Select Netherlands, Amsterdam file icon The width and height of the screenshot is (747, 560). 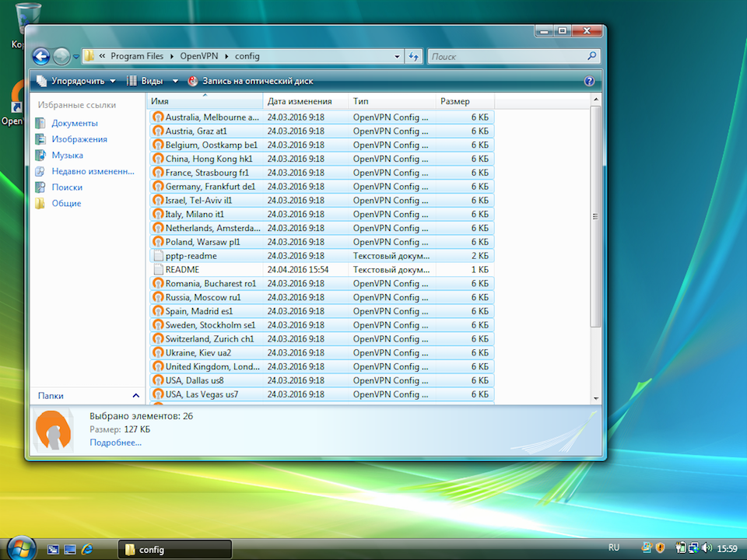(x=158, y=228)
